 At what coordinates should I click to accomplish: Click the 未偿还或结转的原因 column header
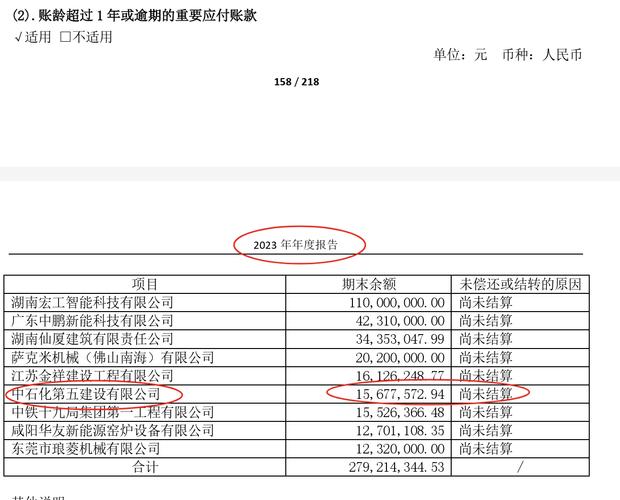[520, 284]
